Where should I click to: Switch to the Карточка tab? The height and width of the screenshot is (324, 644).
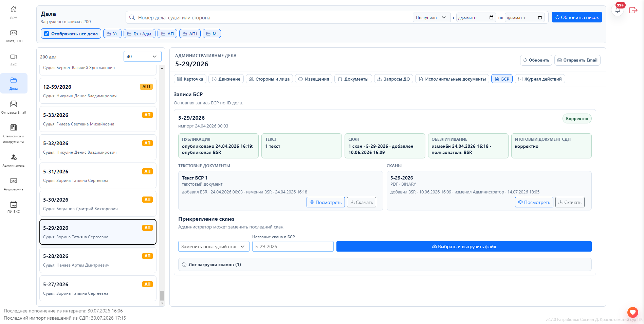pos(190,79)
